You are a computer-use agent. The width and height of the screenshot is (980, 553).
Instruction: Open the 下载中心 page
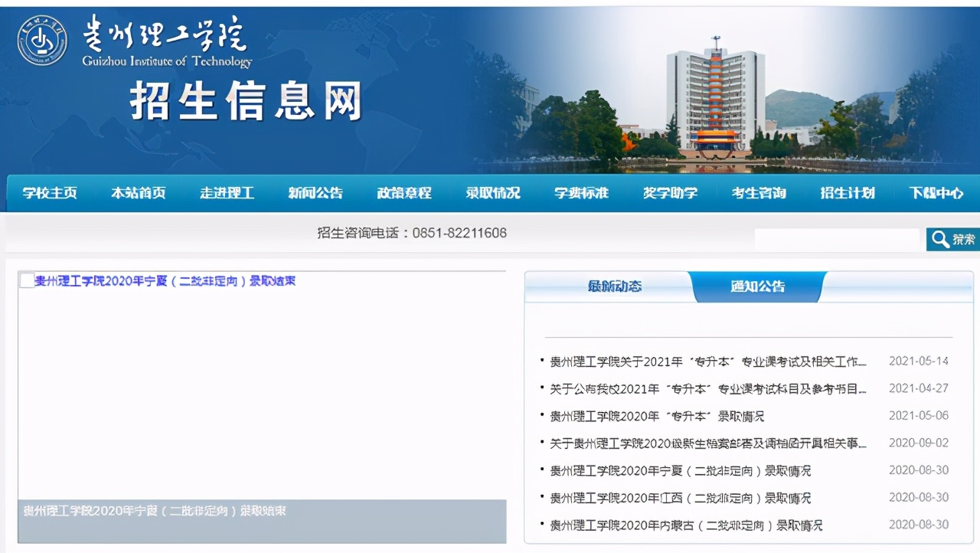coord(936,193)
